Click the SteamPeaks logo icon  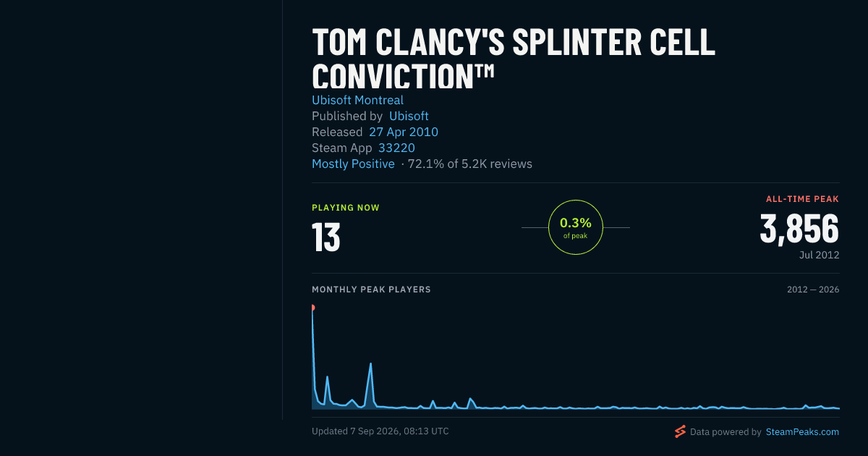coord(680,432)
